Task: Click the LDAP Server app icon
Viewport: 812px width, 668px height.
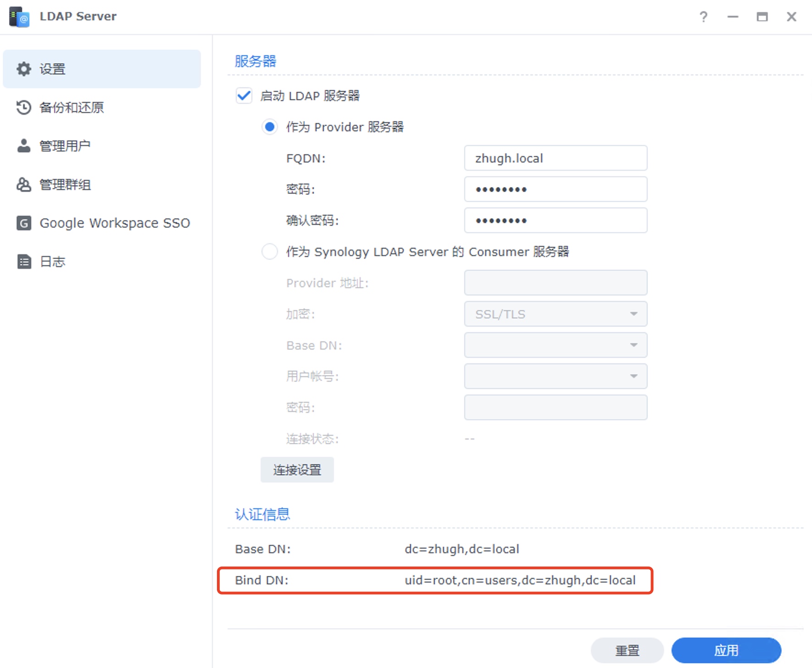Action: point(19,17)
